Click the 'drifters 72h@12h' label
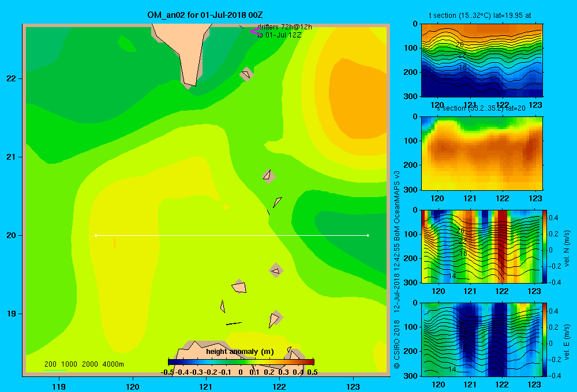The width and height of the screenshot is (577, 392). [284, 27]
